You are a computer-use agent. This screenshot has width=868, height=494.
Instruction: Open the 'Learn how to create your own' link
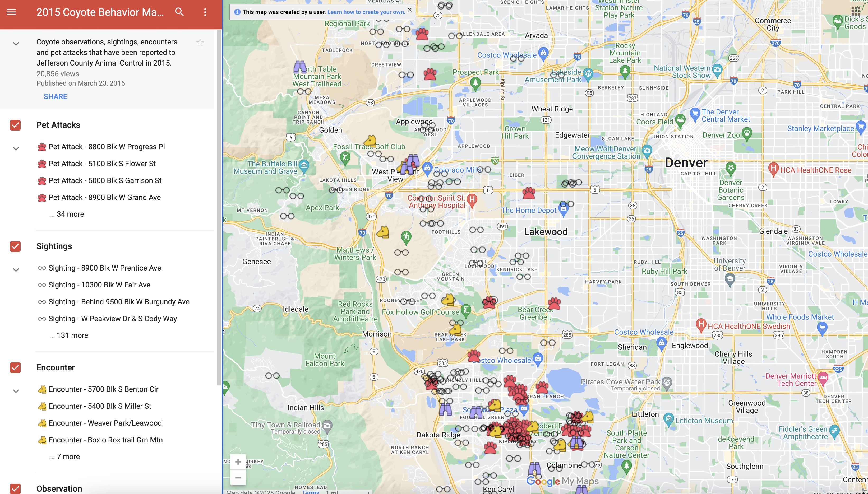pos(366,12)
